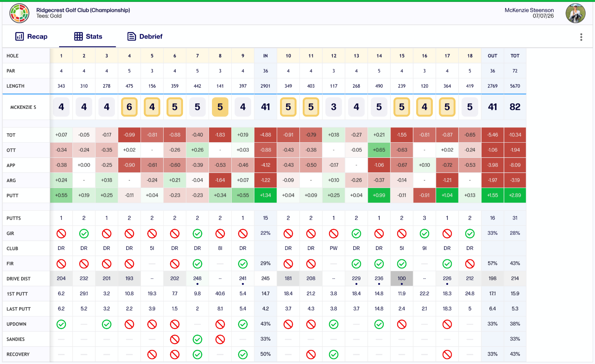Click hole 2 GIR green check icon
The height and width of the screenshot is (364, 595).
tap(84, 233)
